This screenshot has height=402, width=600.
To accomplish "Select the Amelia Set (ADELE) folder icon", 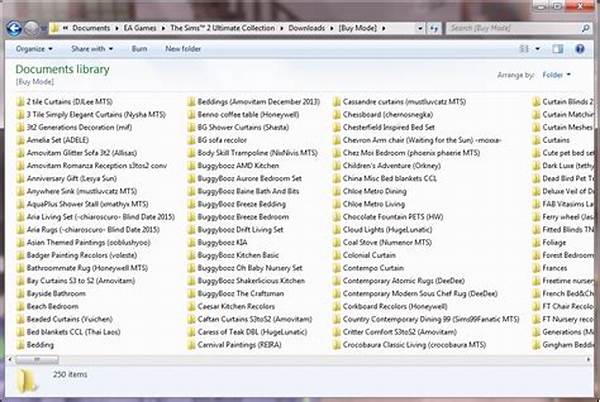I will (20, 140).
